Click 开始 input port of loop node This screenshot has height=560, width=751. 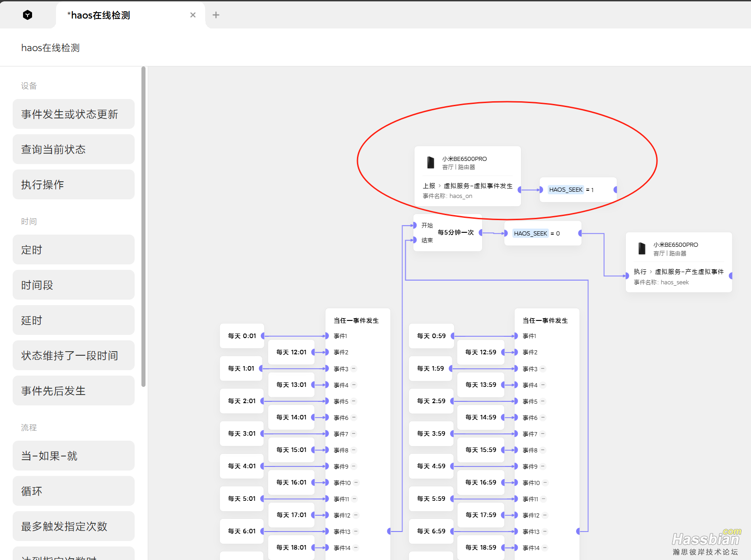click(414, 225)
